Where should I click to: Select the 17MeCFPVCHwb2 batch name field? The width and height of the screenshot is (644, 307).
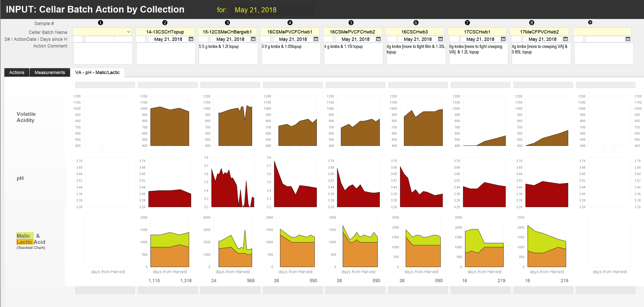coord(539,32)
